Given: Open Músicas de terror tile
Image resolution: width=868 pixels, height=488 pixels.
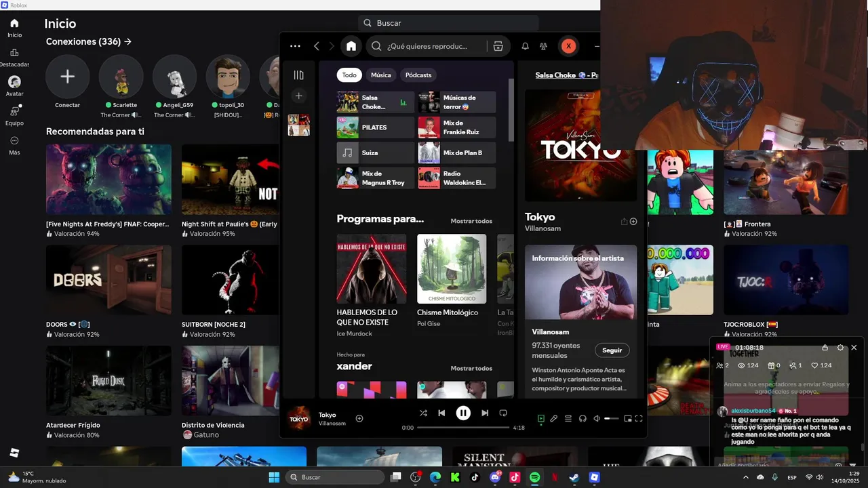Looking at the screenshot, I should pos(457,102).
